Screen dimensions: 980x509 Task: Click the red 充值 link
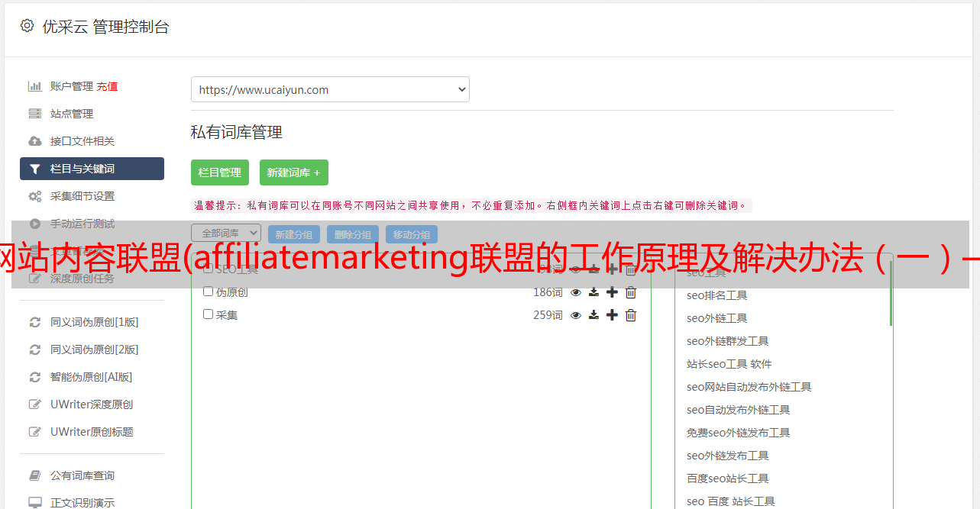click(x=107, y=86)
